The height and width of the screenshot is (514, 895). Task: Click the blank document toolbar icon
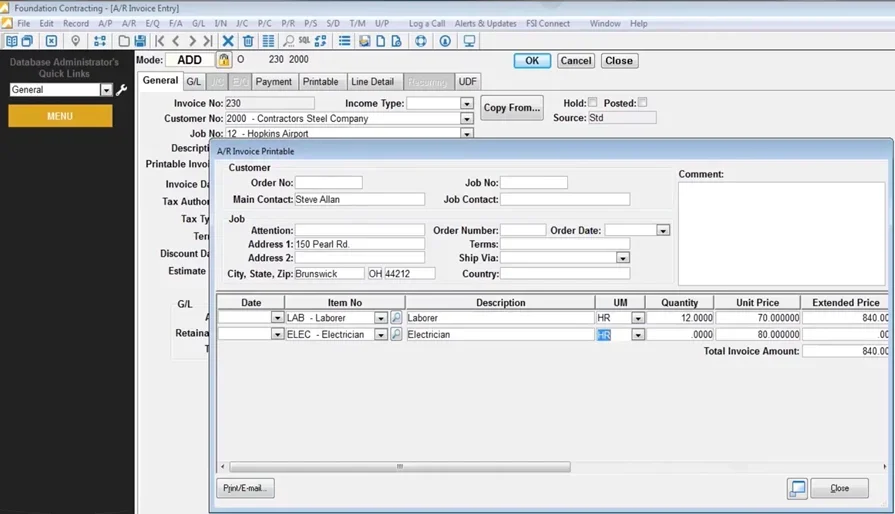click(380, 41)
